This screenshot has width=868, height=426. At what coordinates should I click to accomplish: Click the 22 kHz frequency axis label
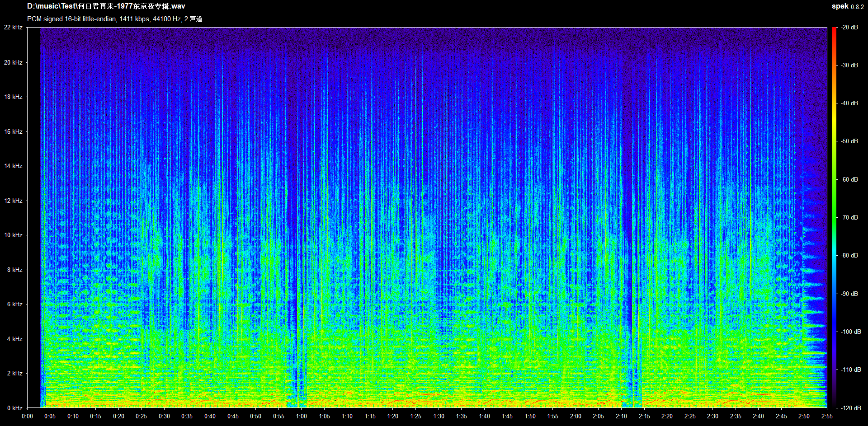coord(13,28)
